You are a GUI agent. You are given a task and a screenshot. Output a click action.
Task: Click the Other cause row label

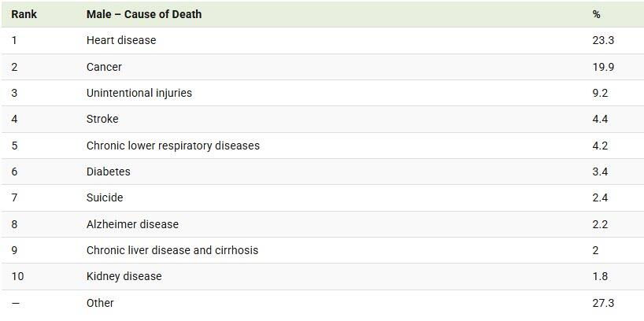pyautogui.click(x=100, y=303)
